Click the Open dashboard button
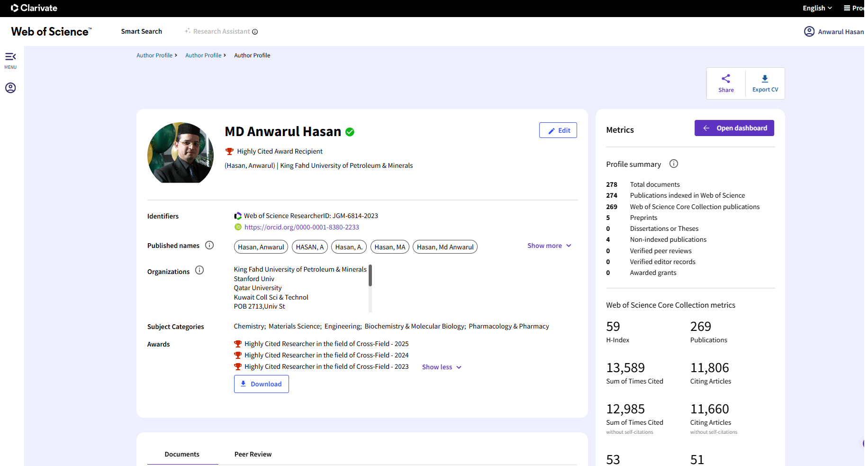 click(x=734, y=128)
